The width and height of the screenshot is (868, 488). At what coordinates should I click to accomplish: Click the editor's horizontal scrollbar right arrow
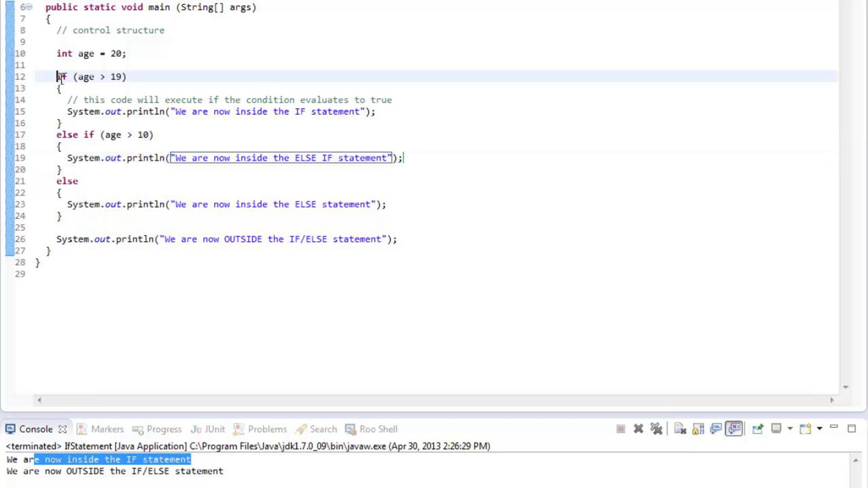pos(832,400)
